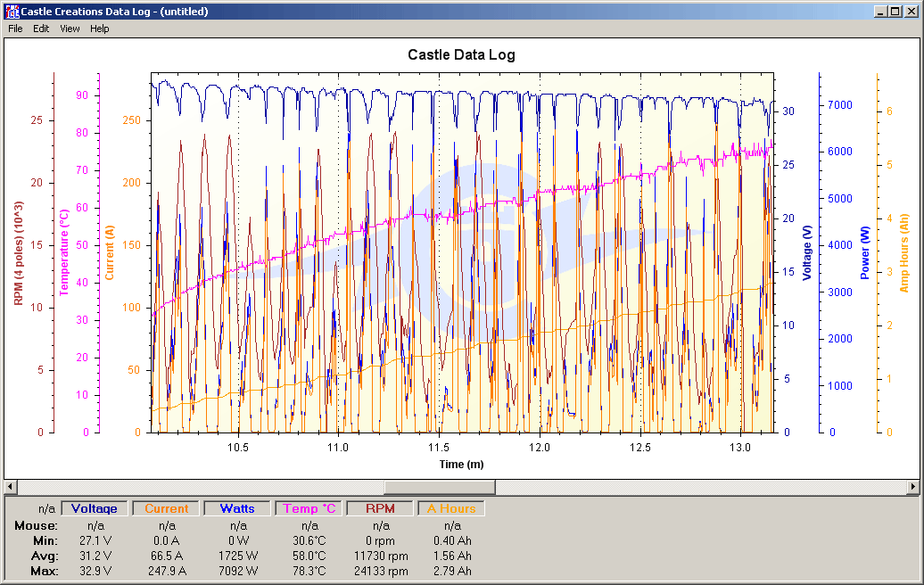Image resolution: width=924 pixels, height=585 pixels.
Task: Open the Edit menu
Action: tap(41, 29)
